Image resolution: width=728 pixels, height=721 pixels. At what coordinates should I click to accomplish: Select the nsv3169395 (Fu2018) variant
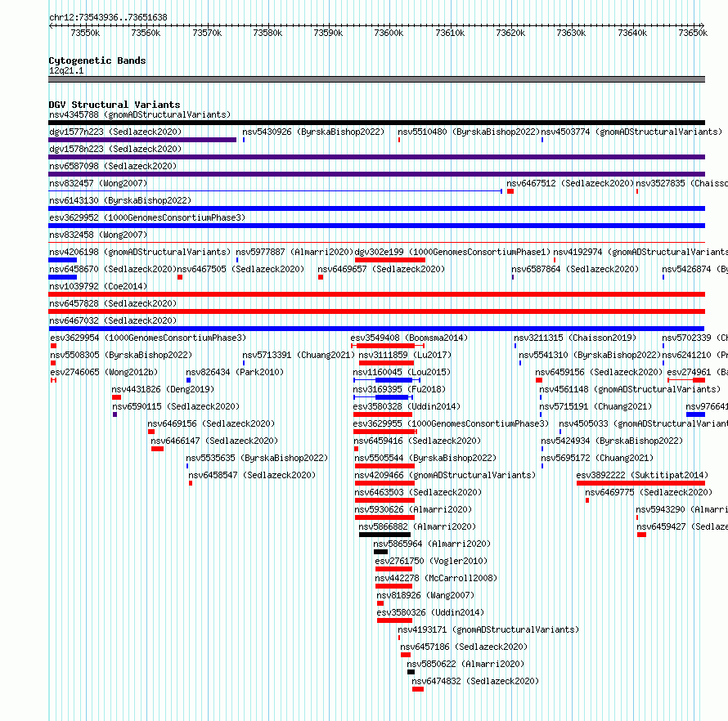pos(399,389)
